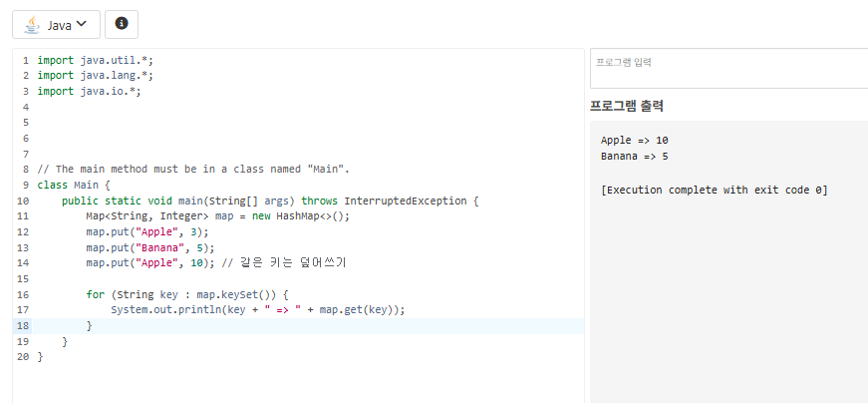
Task: Select output line "Apple => 10"
Action: click(635, 141)
